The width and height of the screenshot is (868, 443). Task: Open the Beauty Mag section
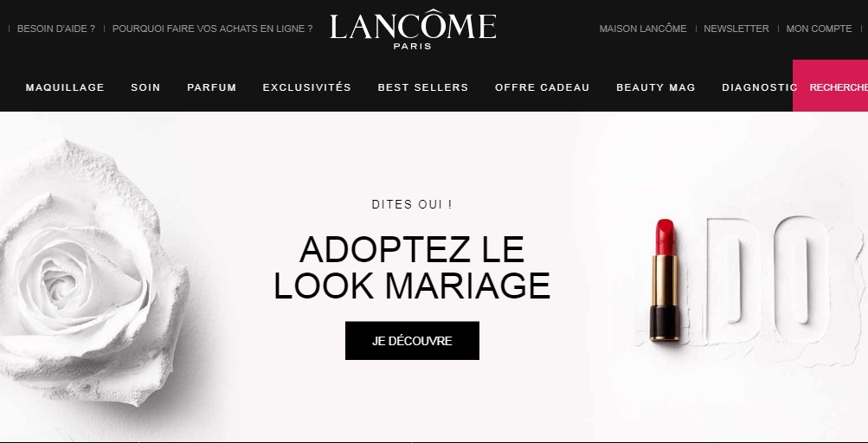point(655,87)
